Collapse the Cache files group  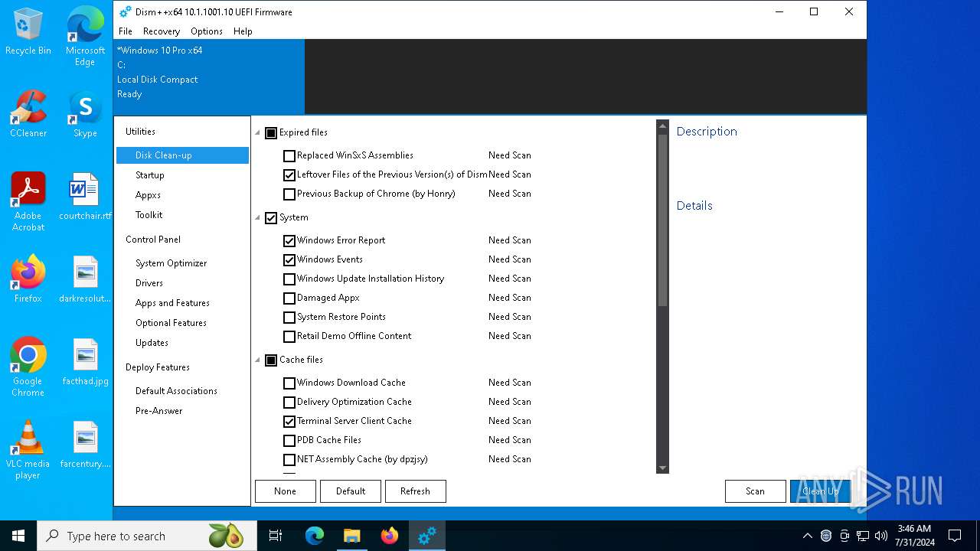point(258,360)
